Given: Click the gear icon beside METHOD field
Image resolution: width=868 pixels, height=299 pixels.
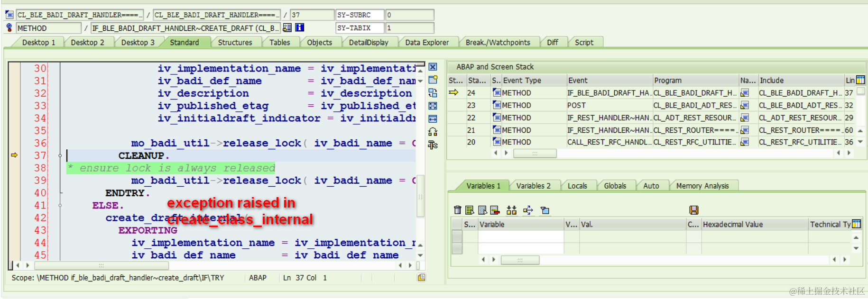Looking at the screenshot, I should coord(9,28).
